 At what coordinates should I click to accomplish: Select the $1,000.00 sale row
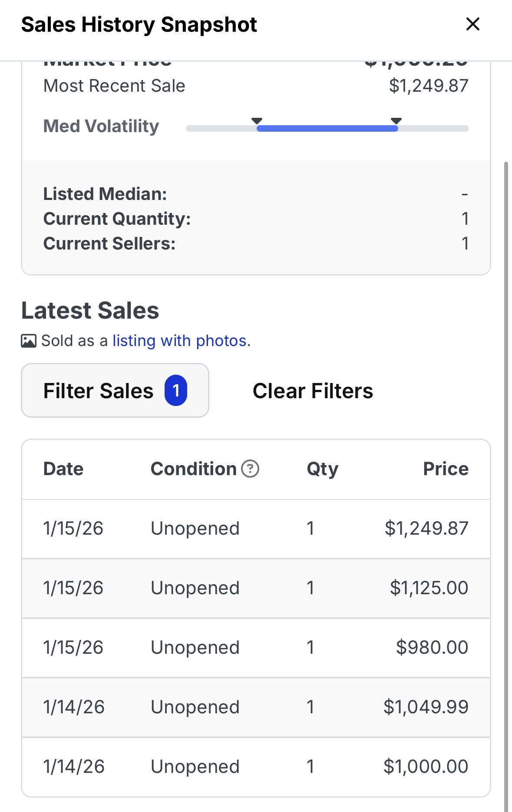click(256, 767)
